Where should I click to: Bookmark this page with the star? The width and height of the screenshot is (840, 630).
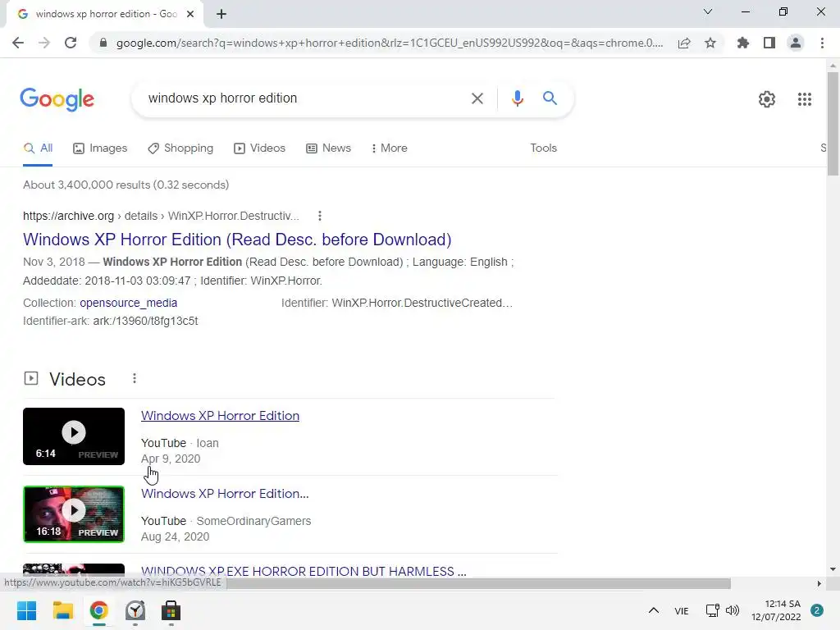pyautogui.click(x=710, y=43)
